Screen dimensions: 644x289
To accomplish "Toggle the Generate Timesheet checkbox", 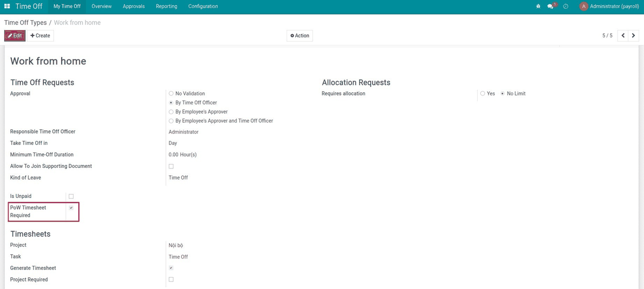I will (171, 268).
